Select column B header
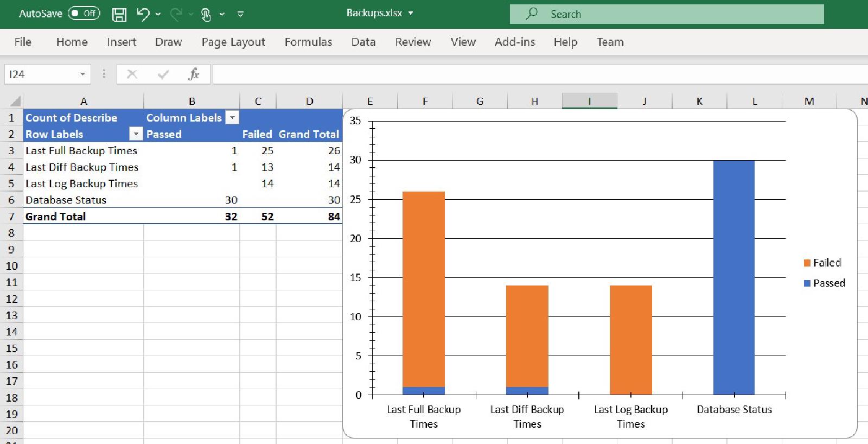 click(192, 101)
